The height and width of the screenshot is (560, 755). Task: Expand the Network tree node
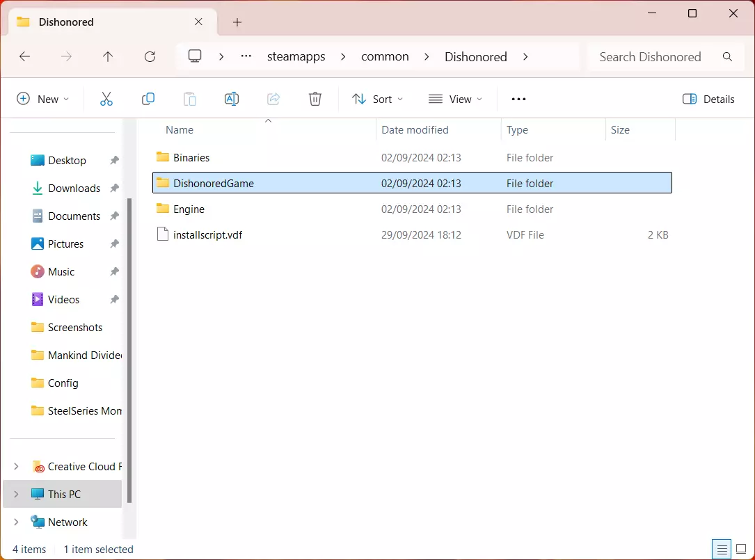[17, 522]
